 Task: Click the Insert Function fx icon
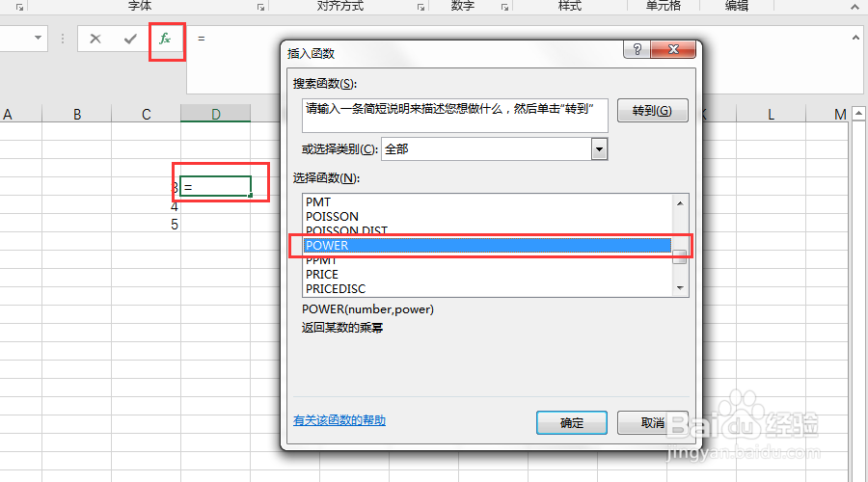(x=165, y=39)
